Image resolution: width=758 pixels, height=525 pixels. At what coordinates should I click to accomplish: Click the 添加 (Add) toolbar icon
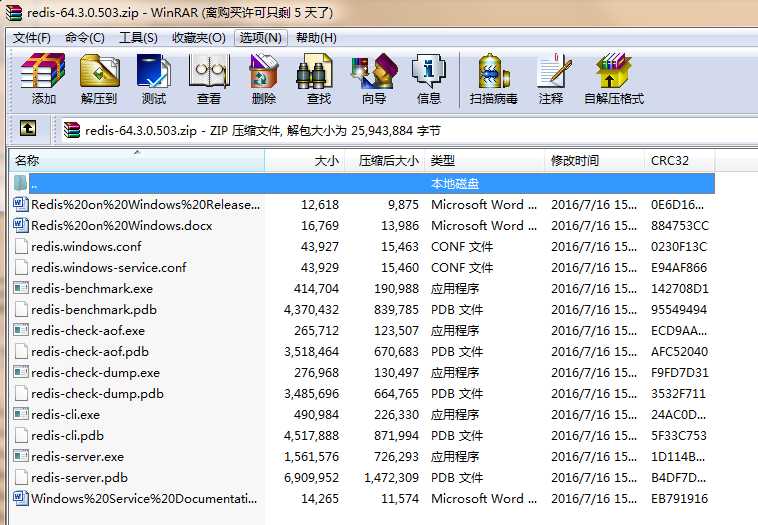43,71
